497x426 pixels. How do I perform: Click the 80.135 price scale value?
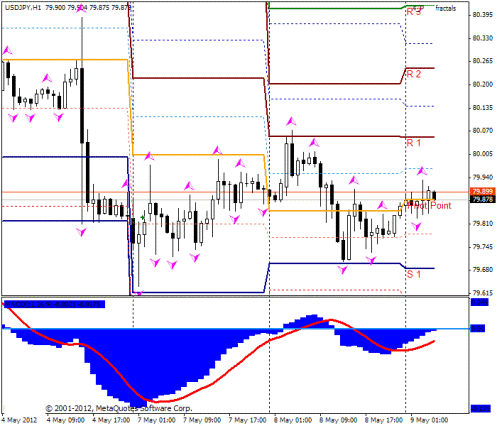[483, 108]
